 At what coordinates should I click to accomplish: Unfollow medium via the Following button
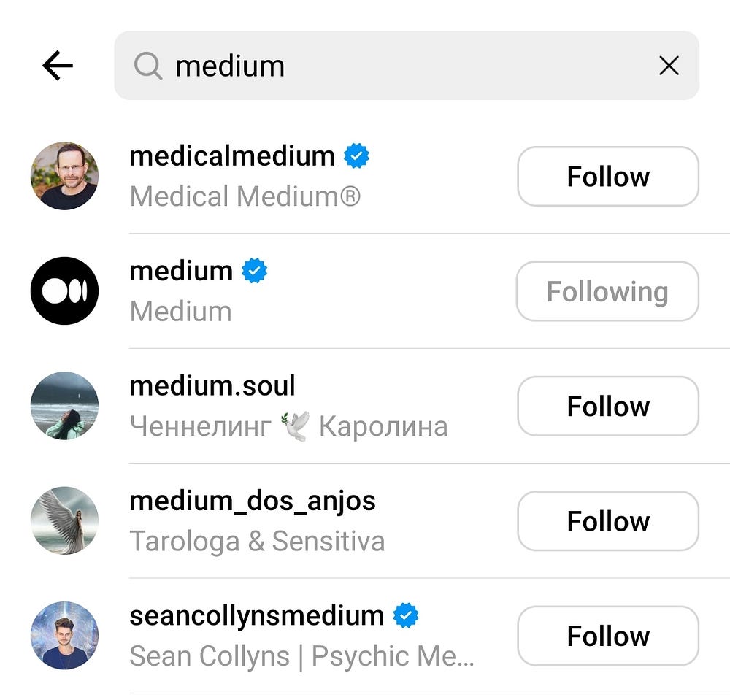tap(607, 291)
